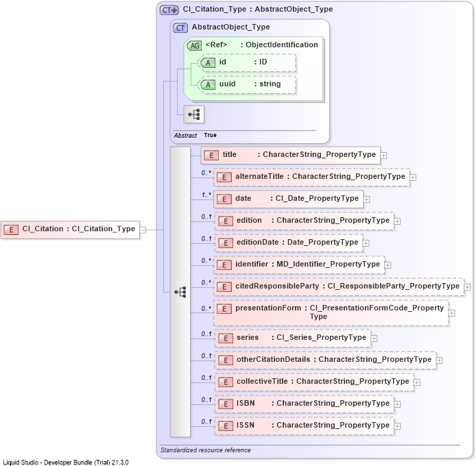Select 'identifier : MD_Identifier_PropertyType' text
The image size is (476, 466).
click(307, 265)
